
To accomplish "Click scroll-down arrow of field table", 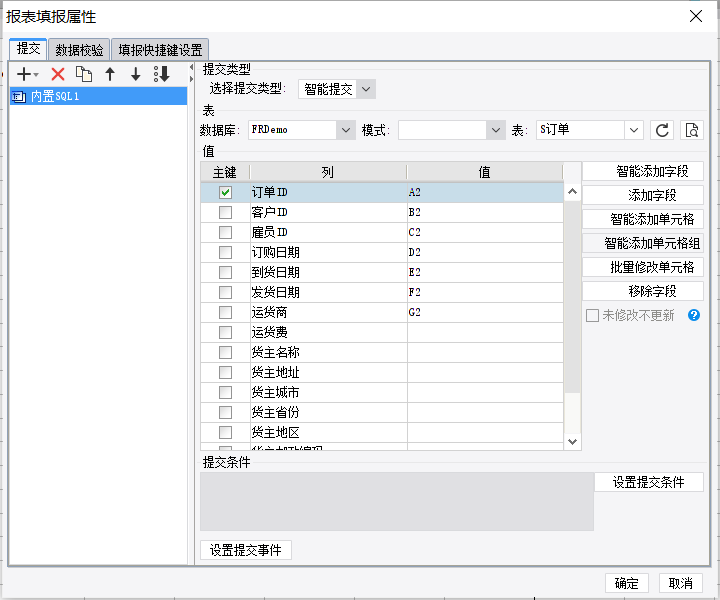I will (572, 442).
